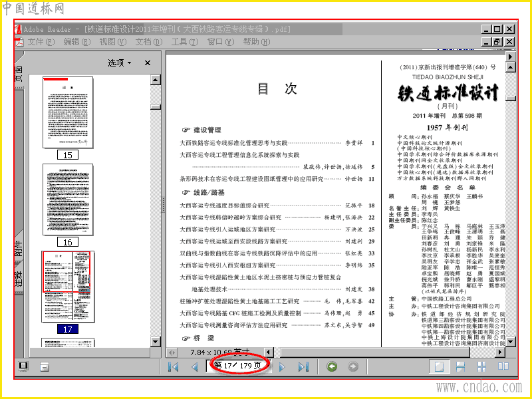
Task: Switch to facing pages layout
Action: [x=503, y=366]
